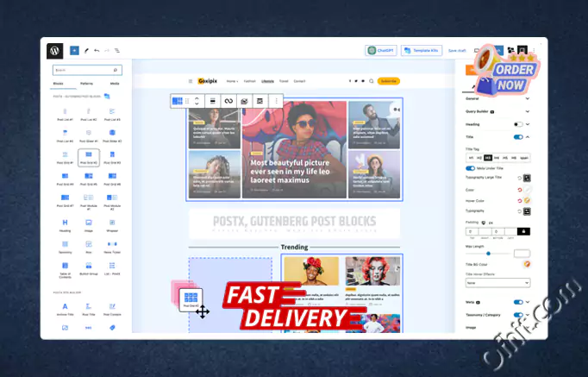Viewport: 588px width, 377px height.
Task: Toggle the Title switch off
Action: point(518,136)
